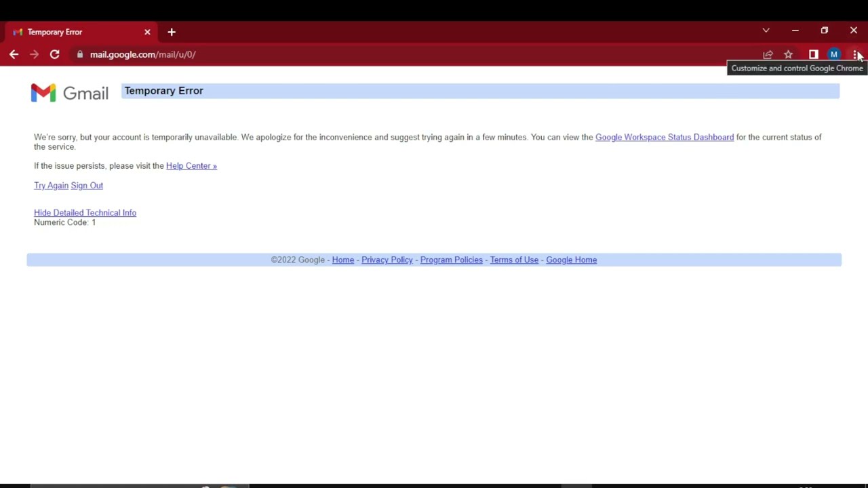Click the Sign Out link

87,185
